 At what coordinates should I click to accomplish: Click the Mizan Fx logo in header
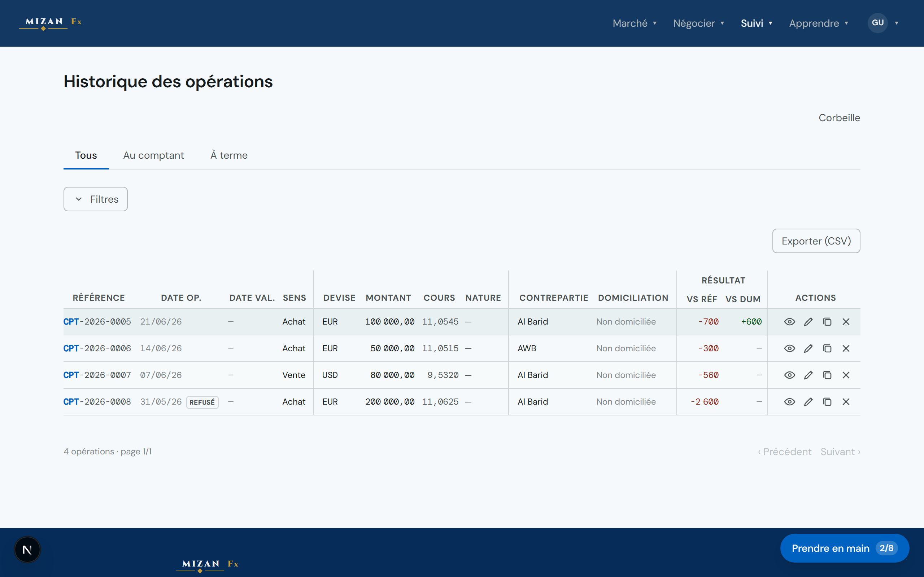(51, 23)
